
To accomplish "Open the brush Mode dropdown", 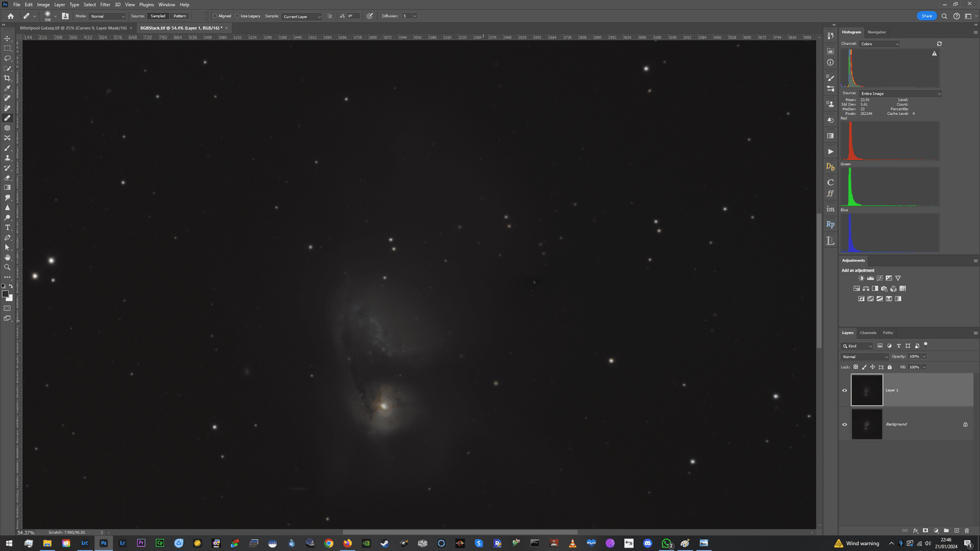I will tap(107, 16).
